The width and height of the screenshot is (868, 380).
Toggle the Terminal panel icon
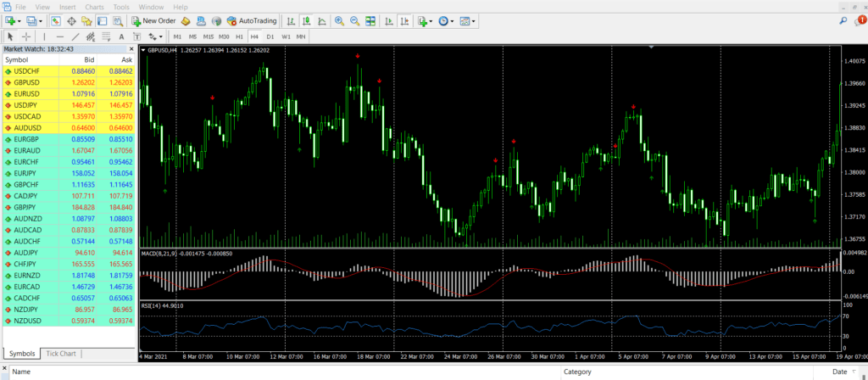pos(102,21)
